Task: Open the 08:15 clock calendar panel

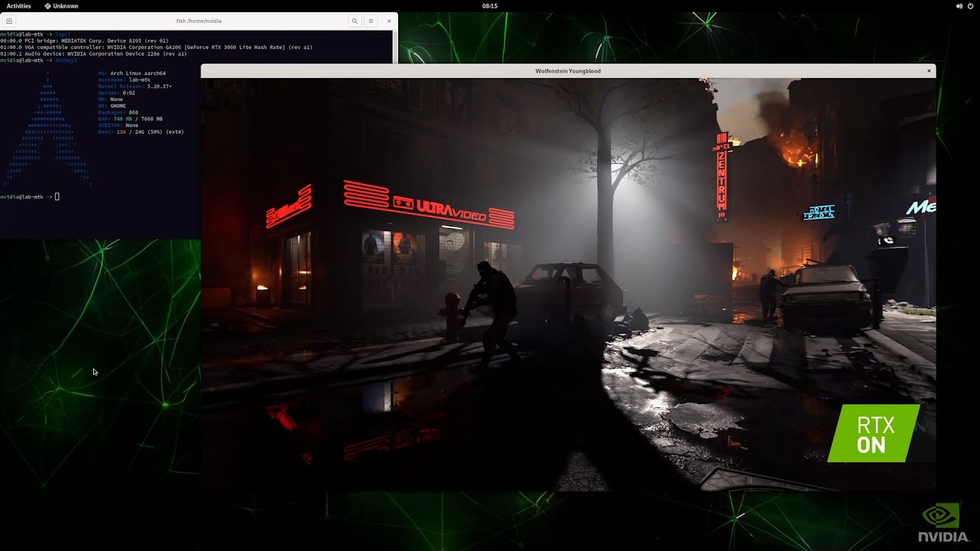Action: click(x=489, y=6)
